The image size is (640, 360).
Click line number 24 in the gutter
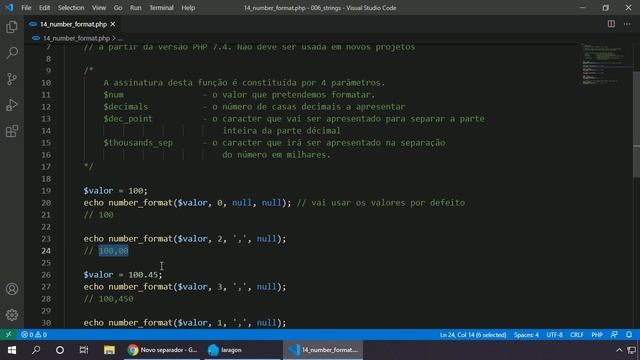click(x=46, y=251)
